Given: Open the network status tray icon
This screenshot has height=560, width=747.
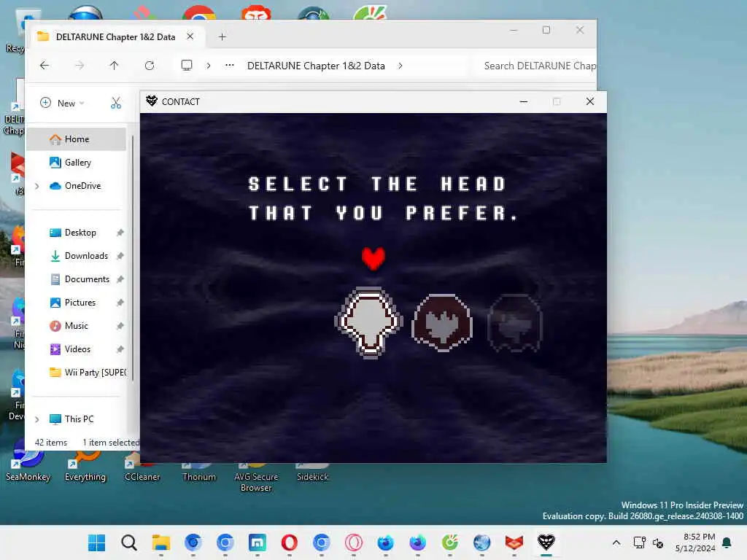Looking at the screenshot, I should click(639, 542).
